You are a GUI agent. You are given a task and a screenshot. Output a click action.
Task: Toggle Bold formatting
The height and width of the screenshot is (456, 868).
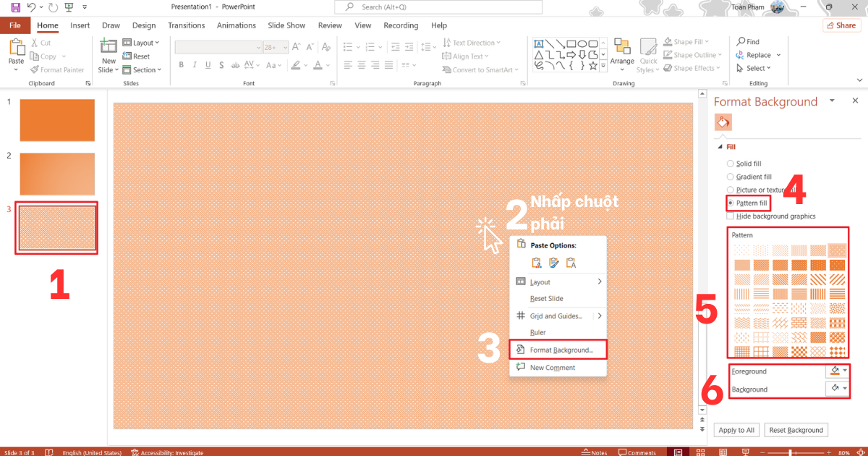coord(181,64)
